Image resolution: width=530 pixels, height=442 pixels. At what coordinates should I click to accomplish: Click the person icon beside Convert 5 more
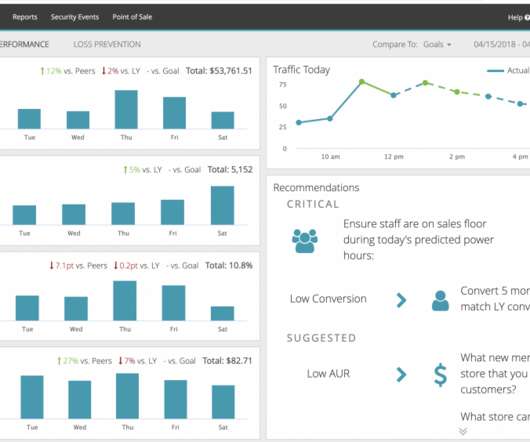tap(440, 300)
